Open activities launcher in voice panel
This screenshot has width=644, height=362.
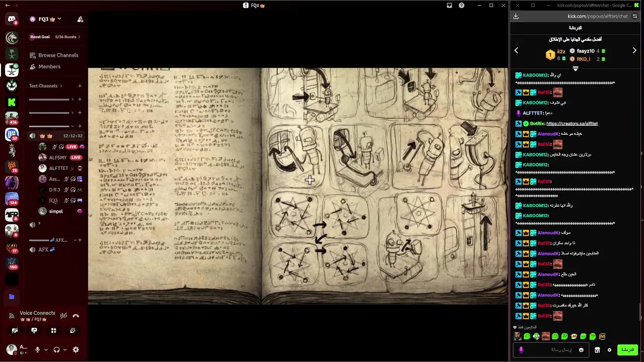coord(53,330)
